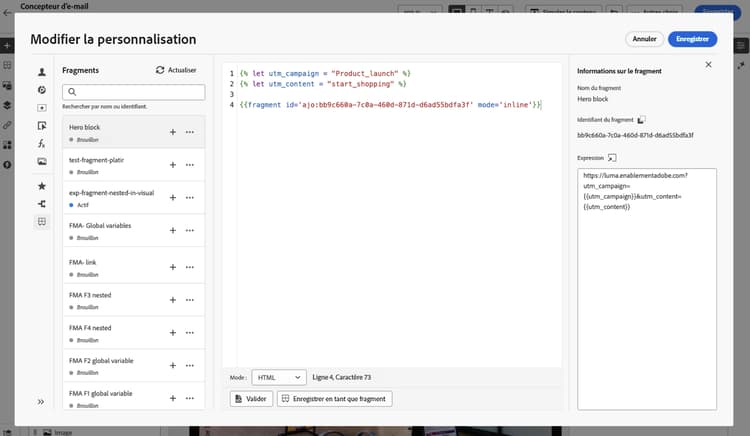Click the Actualiser refresh button

[x=176, y=70]
